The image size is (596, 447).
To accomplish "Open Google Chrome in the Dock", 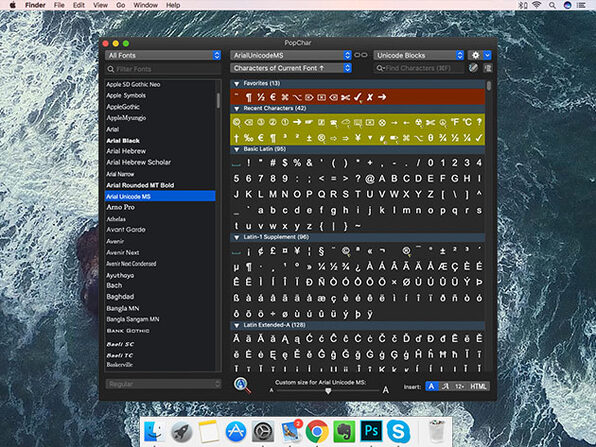I will coord(317,431).
